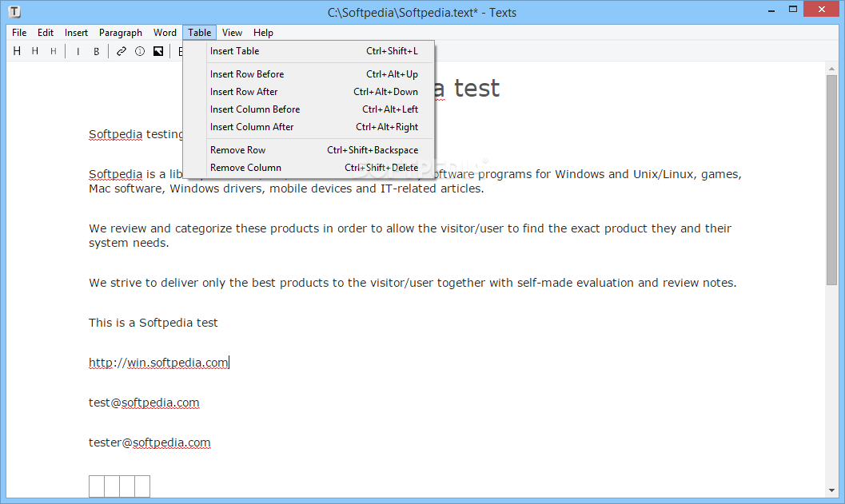
Task: Choose Insert Row Before
Action: [x=309, y=74]
